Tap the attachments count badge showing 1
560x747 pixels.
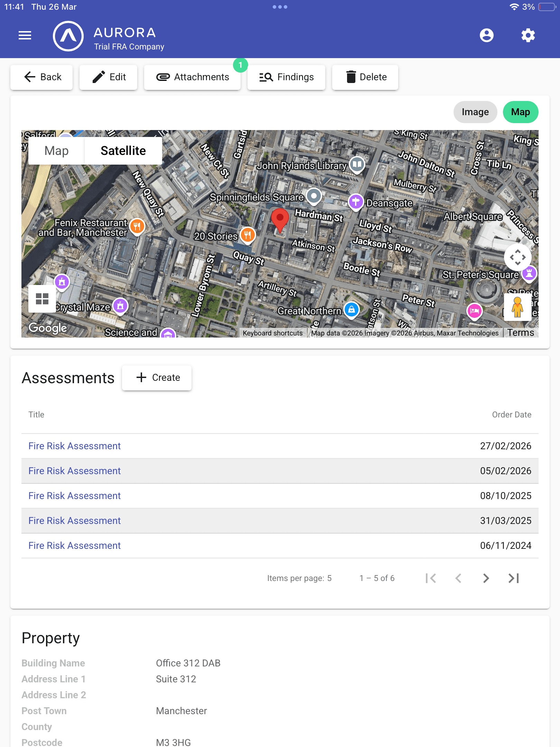coord(241,65)
